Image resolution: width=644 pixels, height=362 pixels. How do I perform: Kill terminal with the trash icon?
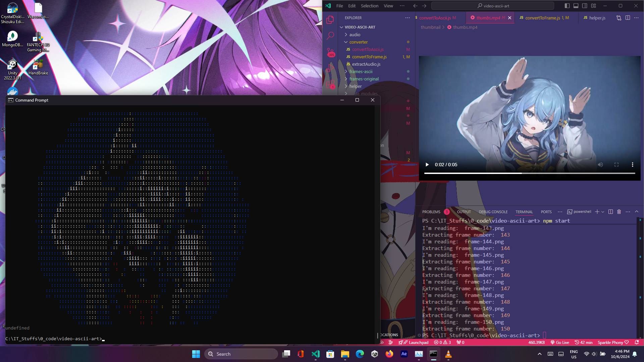619,212
